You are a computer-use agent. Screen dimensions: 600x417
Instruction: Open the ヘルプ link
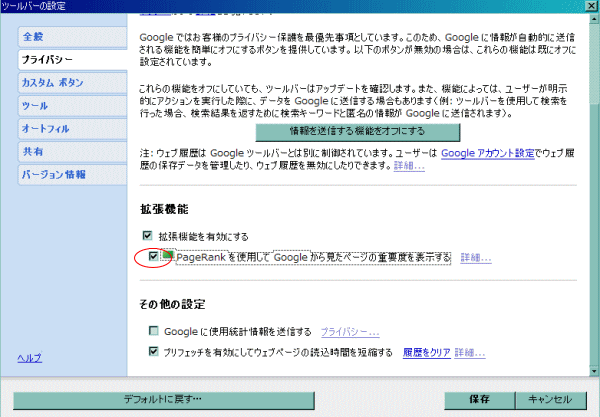(x=29, y=358)
